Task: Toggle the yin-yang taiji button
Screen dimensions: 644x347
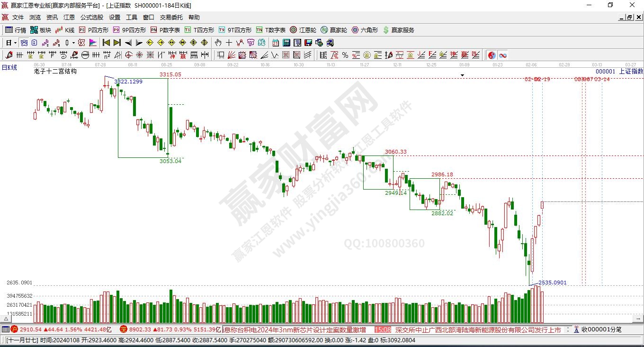Action: (492, 55)
